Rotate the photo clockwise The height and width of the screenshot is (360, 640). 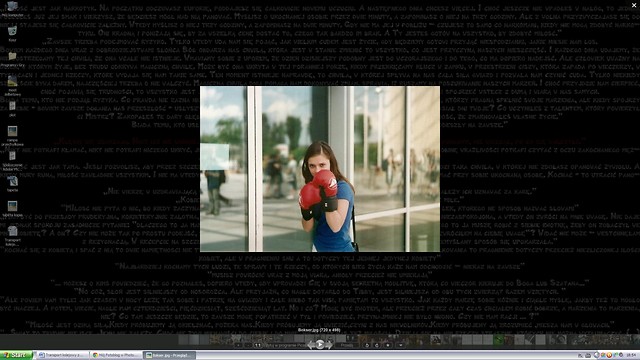coord(377,345)
